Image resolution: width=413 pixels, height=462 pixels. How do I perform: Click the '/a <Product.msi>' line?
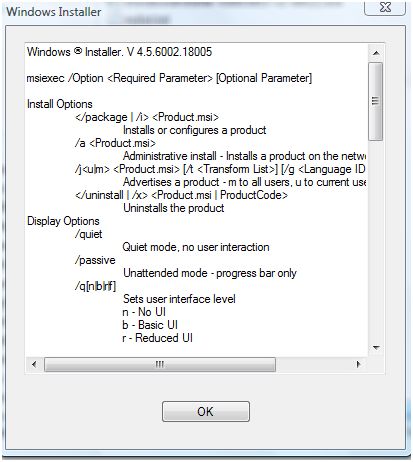tap(115, 143)
